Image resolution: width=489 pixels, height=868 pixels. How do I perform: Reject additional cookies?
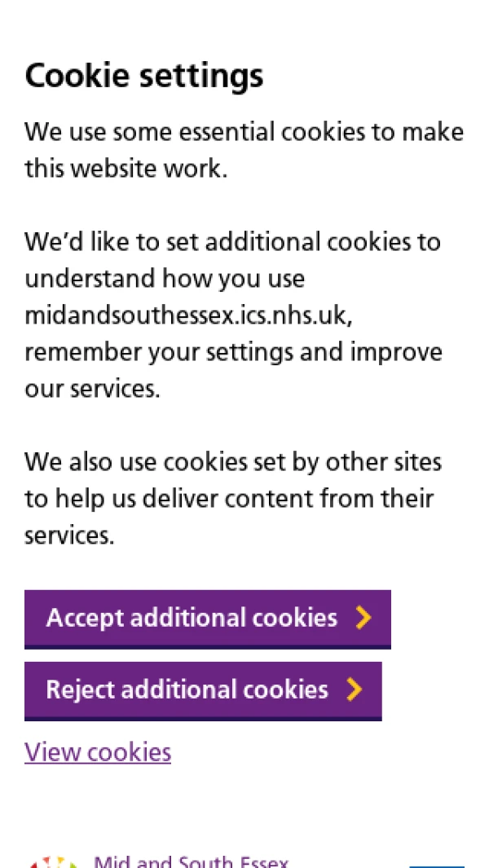coord(203,691)
